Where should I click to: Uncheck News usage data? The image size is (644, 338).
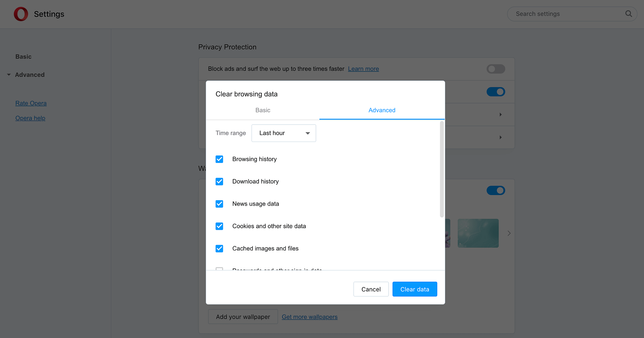pos(219,204)
